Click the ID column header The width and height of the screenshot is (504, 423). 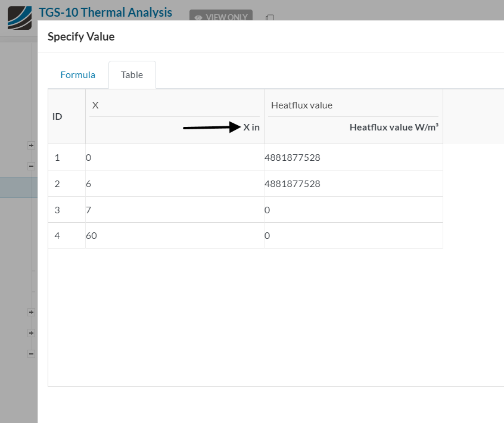pyautogui.click(x=58, y=117)
